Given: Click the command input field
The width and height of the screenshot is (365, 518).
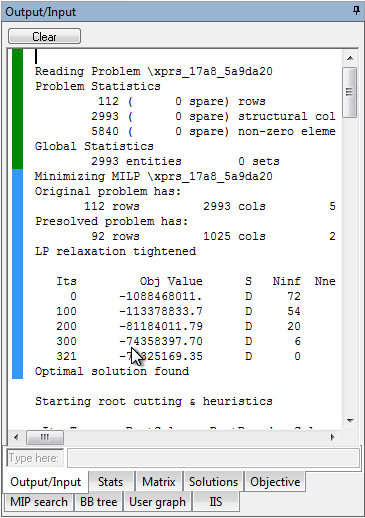Looking at the screenshot, I should click(213, 458).
